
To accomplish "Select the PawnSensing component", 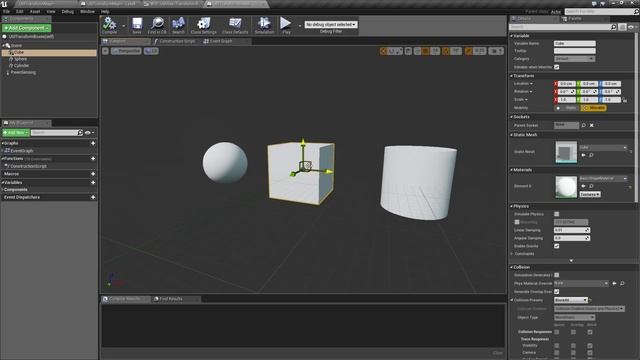I will tap(23, 73).
